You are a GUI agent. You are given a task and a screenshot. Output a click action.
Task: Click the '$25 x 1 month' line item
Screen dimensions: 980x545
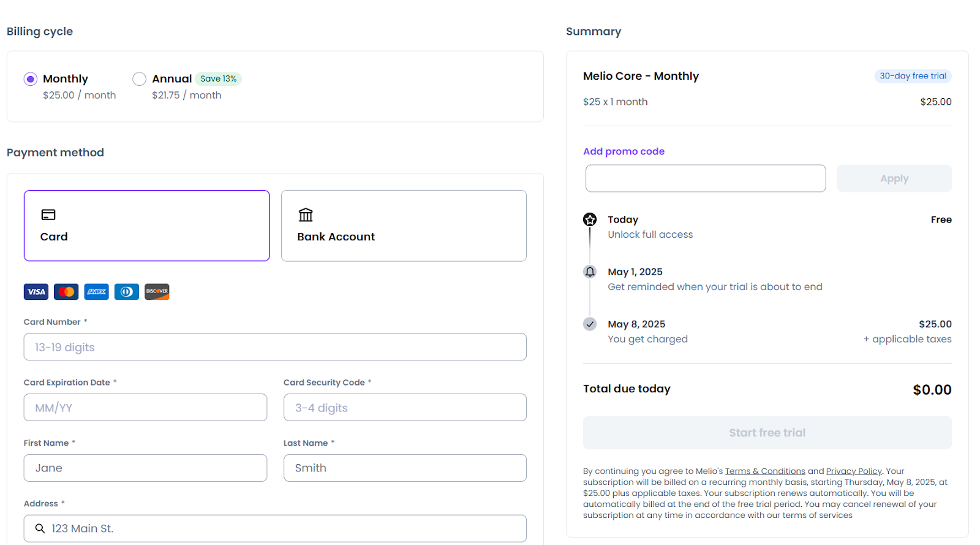point(615,102)
